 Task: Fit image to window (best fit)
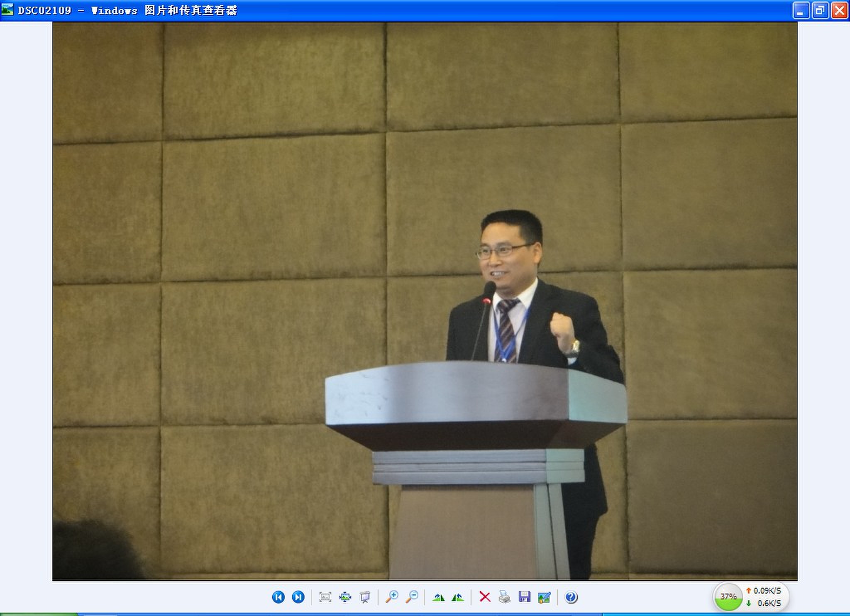(325, 597)
